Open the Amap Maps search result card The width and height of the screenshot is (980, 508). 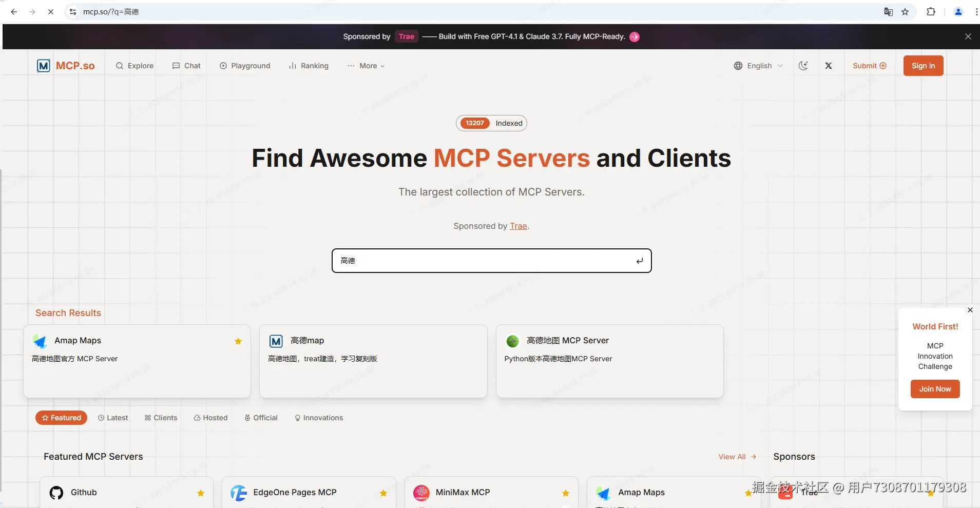coord(137,361)
